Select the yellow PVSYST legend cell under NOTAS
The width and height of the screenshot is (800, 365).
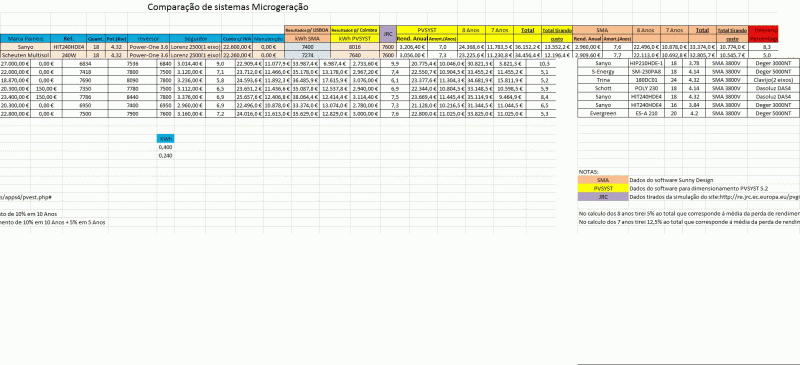[x=603, y=188]
